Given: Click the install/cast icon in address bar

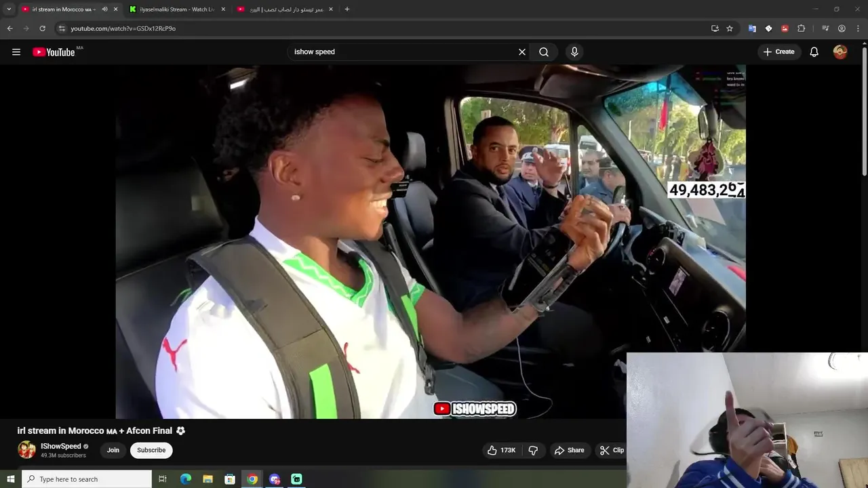Looking at the screenshot, I should (715, 28).
